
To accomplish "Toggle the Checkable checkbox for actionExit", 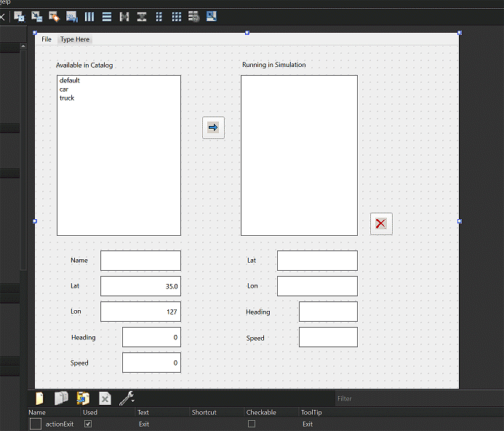I will click(x=252, y=424).
